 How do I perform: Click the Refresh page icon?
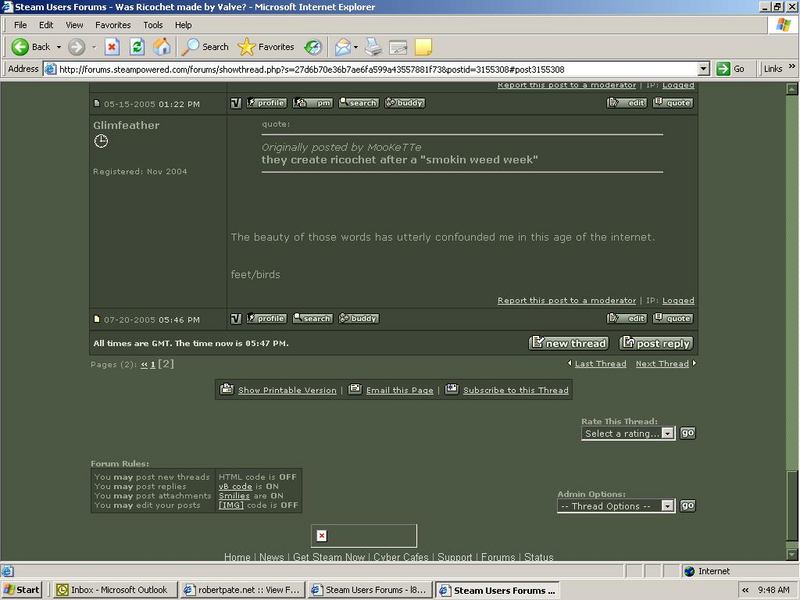137,47
